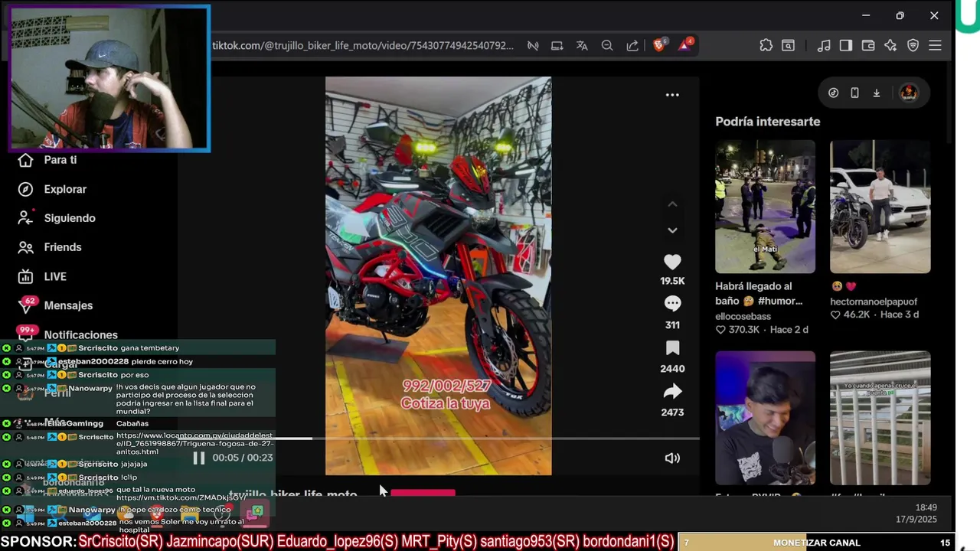Open the Brave Wallet icon
This screenshot has height=551, width=980.
pos(868,46)
